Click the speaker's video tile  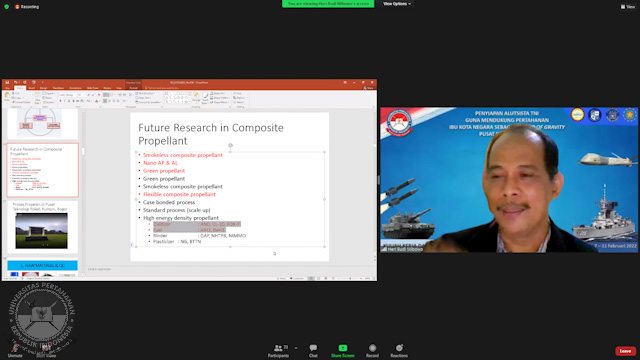pos(509,180)
